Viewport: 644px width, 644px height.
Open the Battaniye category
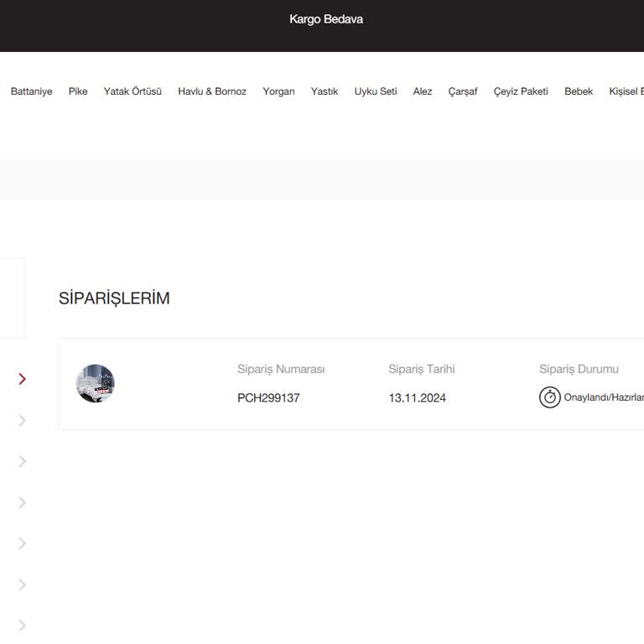click(31, 91)
